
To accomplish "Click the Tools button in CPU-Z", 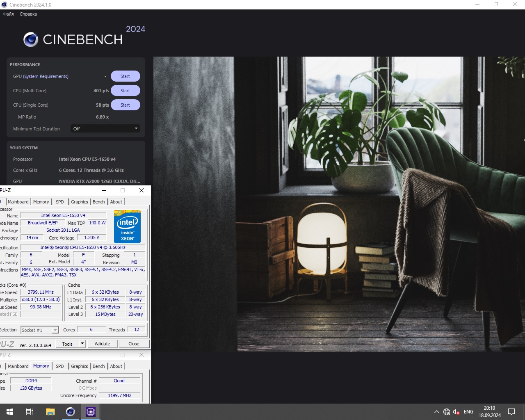I will [x=67, y=344].
